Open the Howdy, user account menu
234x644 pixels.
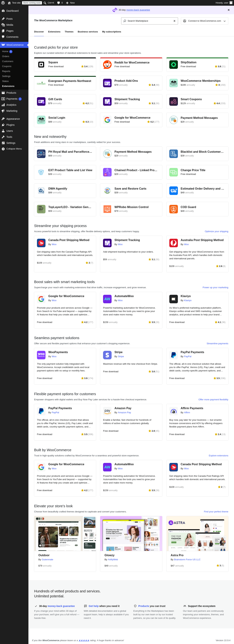[x=224, y=3]
